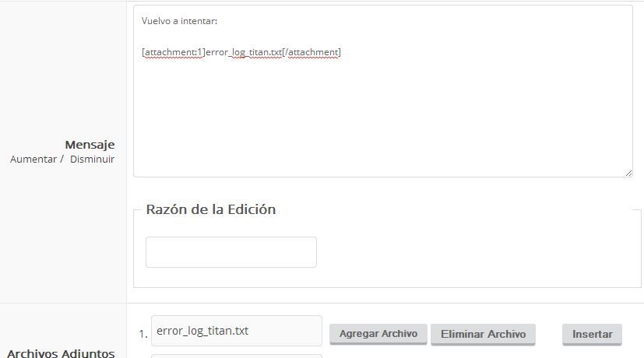Click the Agregar Archivo button
The height and width of the screenshot is (358, 644).
click(378, 334)
